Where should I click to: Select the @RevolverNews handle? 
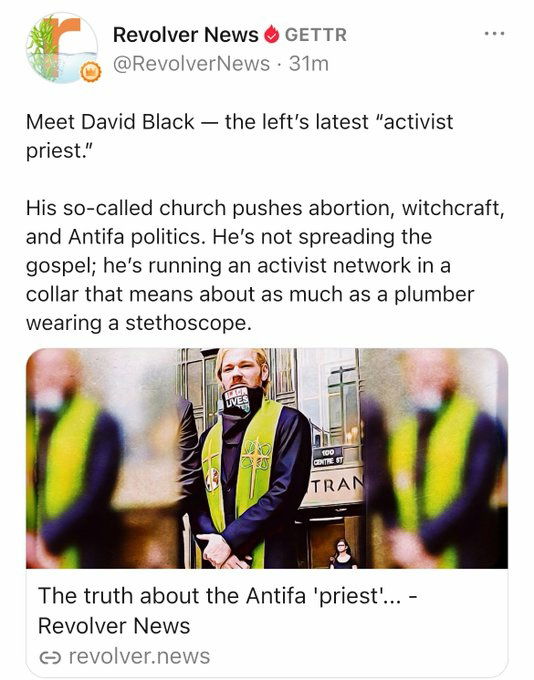(191, 64)
